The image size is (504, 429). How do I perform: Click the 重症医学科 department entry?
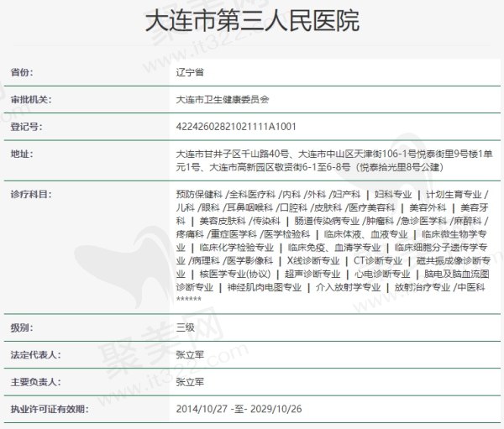[234, 234]
